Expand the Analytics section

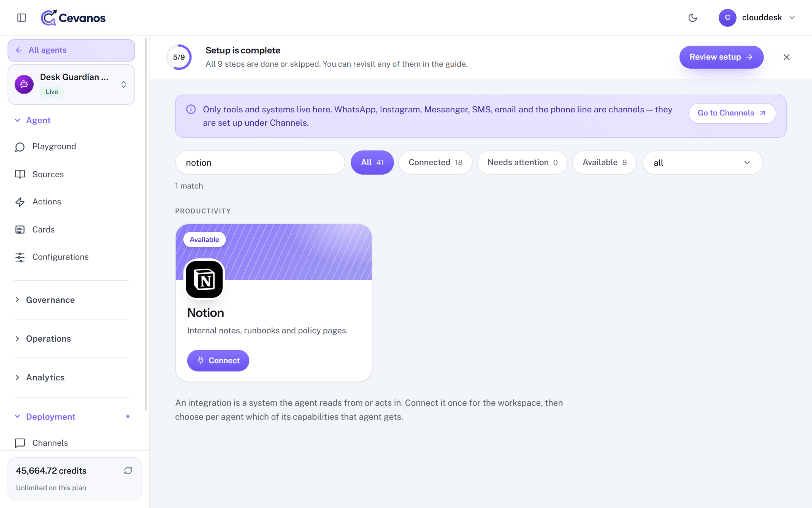coord(45,378)
